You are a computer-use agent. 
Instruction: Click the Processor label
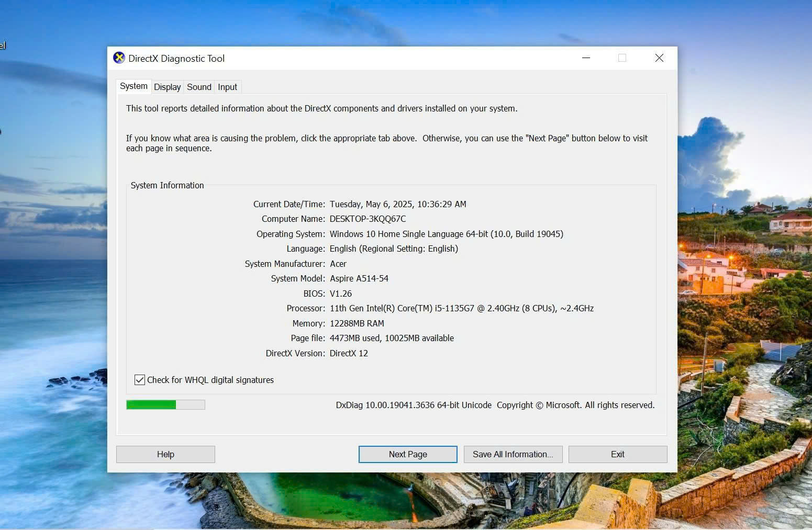point(306,308)
